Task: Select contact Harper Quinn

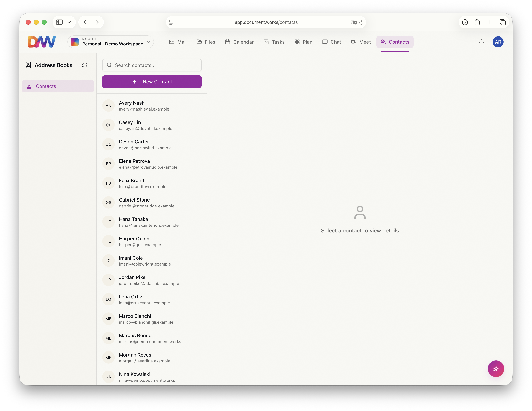Action: (x=152, y=241)
